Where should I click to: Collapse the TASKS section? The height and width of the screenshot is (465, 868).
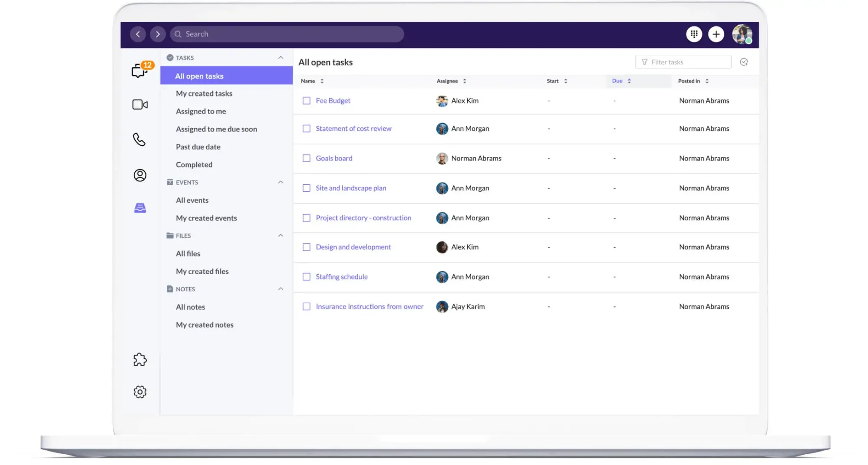(x=281, y=58)
